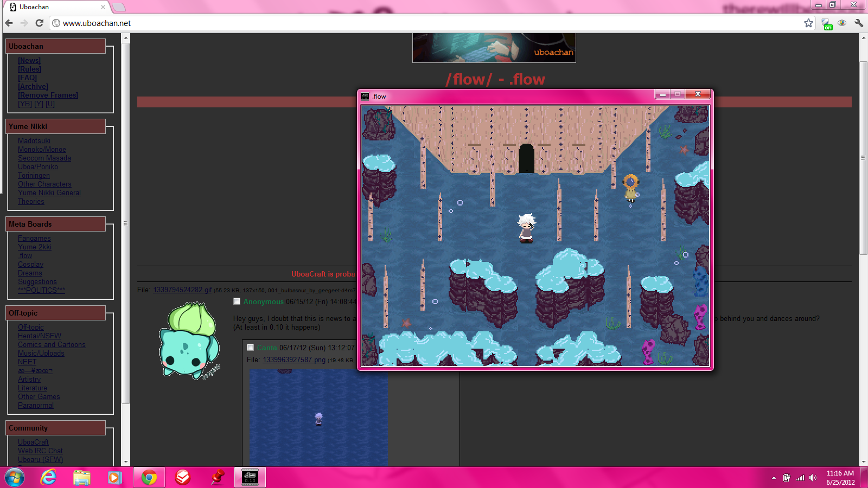Close the Uboachan browser tab
This screenshot has width=868, height=488.
click(x=103, y=7)
